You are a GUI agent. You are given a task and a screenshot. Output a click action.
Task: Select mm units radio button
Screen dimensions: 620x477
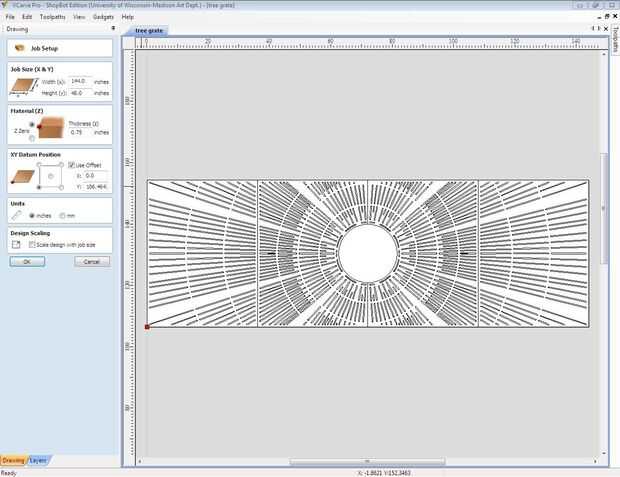[x=62, y=216]
